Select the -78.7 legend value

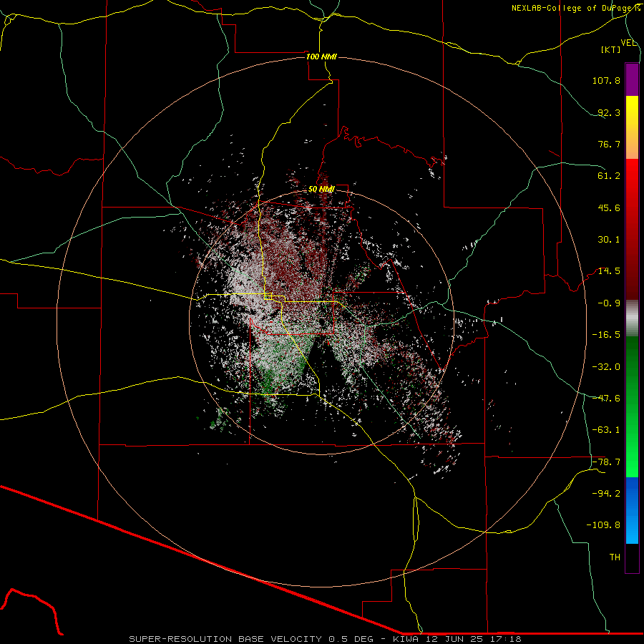606,462
